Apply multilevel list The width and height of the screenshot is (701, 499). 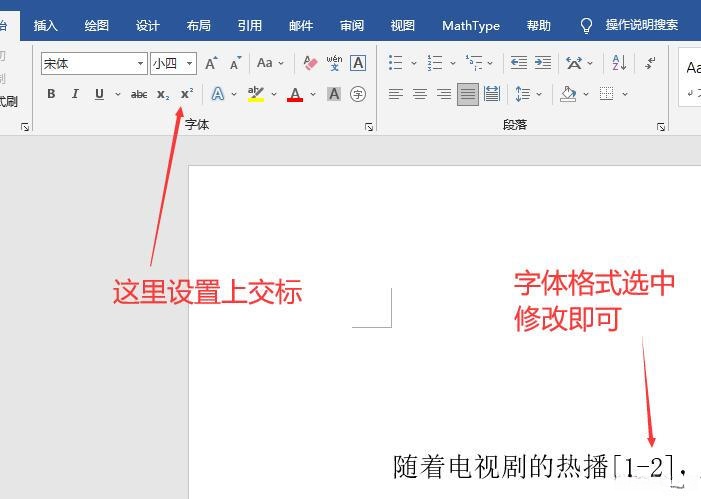(474, 63)
